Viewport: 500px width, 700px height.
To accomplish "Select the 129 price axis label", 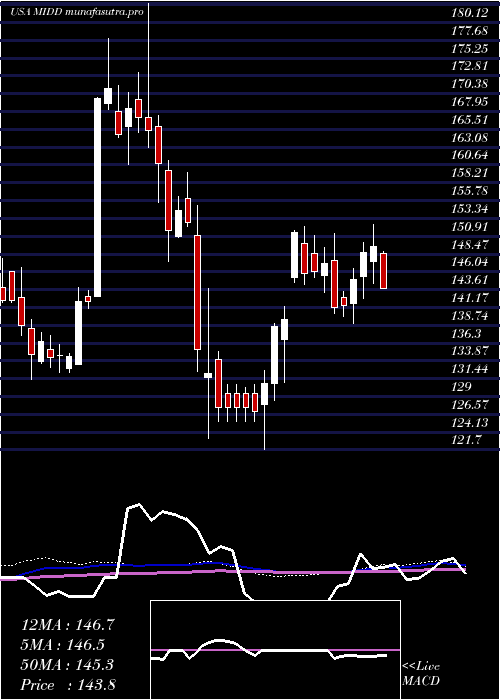I will click(461, 387).
